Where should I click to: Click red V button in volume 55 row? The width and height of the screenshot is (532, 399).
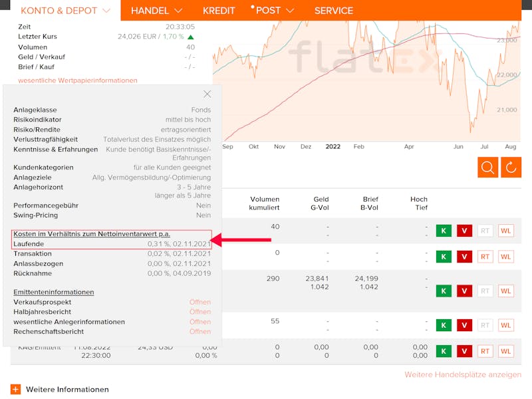coord(464,325)
